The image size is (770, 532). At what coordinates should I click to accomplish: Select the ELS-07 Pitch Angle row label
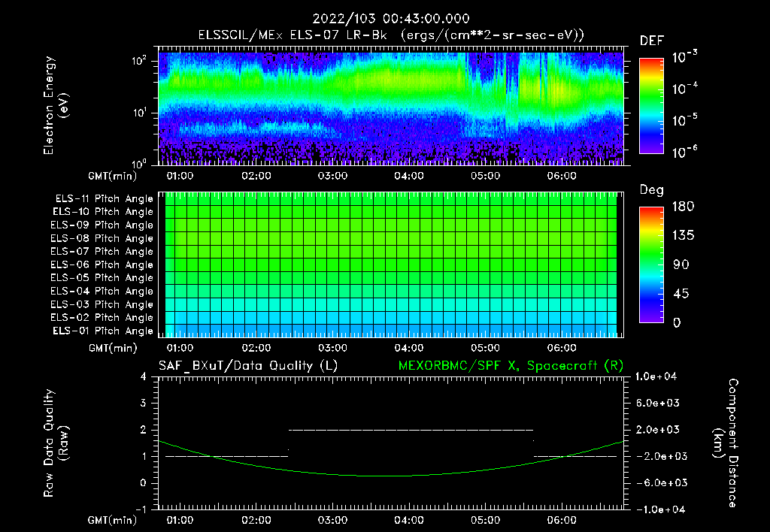[x=102, y=251]
